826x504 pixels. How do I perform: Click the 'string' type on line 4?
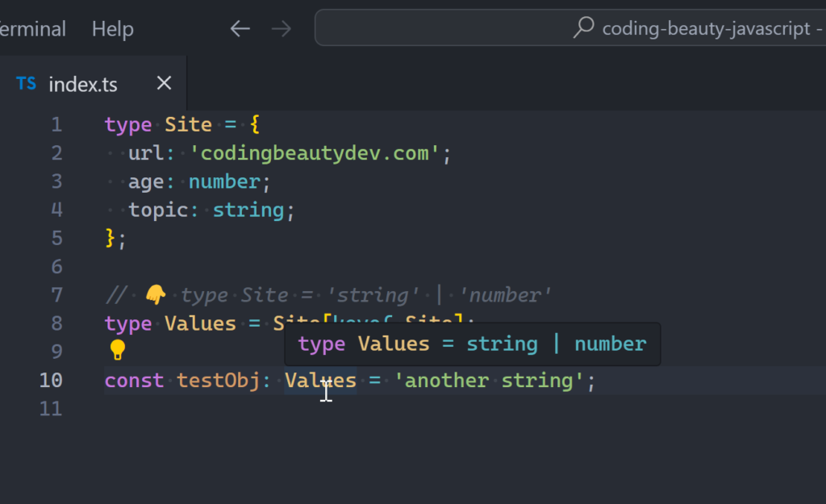(x=248, y=210)
